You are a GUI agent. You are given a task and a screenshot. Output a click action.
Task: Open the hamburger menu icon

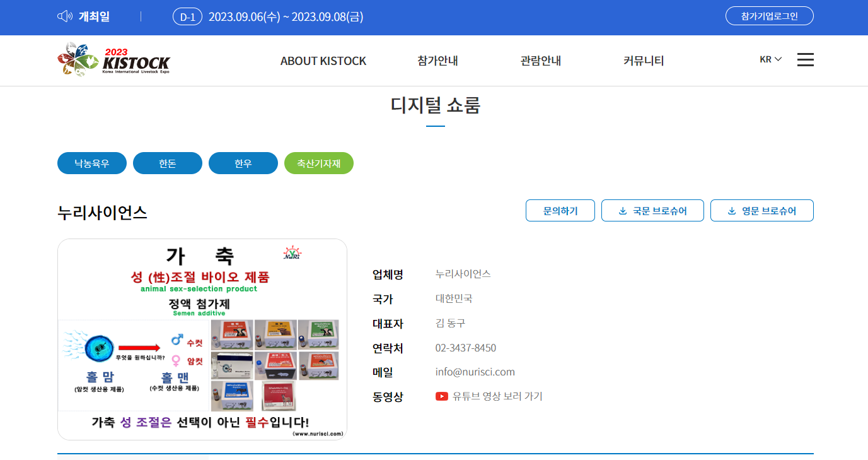[x=806, y=60]
